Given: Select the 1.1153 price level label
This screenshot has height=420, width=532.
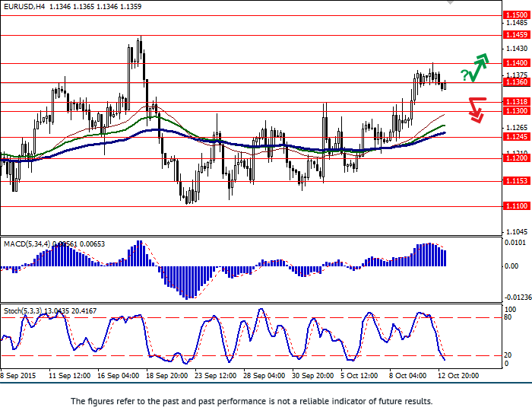Looking at the screenshot, I should pyautogui.click(x=516, y=181).
